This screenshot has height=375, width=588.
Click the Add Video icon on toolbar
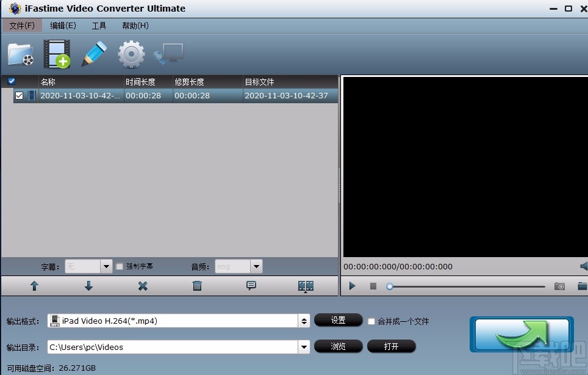coord(57,54)
